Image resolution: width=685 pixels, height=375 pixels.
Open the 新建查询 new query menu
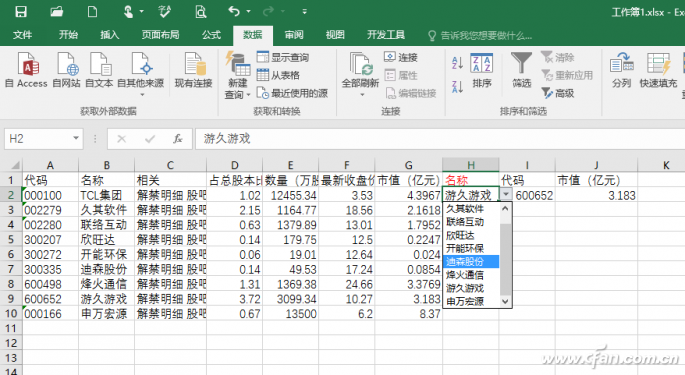point(237,75)
